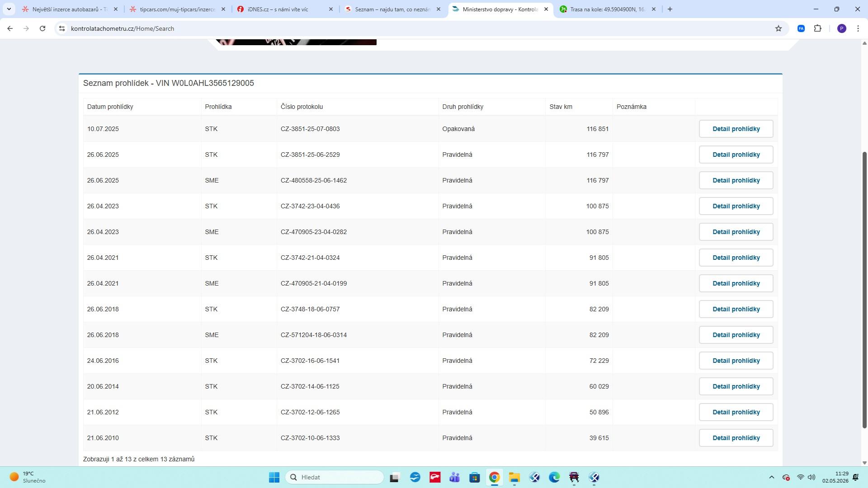Click the taskbar Hledat search field
868x488 pixels.
[x=335, y=477]
